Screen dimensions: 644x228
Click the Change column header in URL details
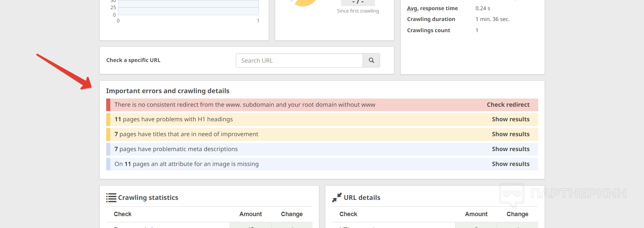click(x=517, y=214)
